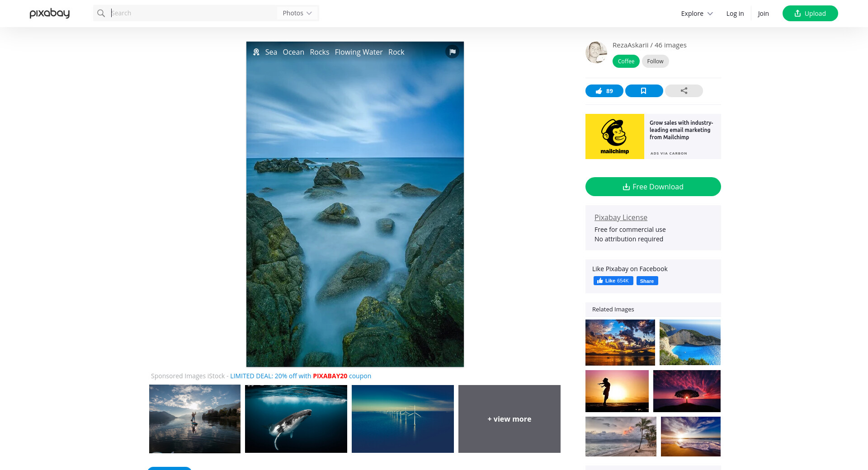The height and width of the screenshot is (470, 868).
Task: Select the Flowing Water tag
Action: click(x=359, y=52)
